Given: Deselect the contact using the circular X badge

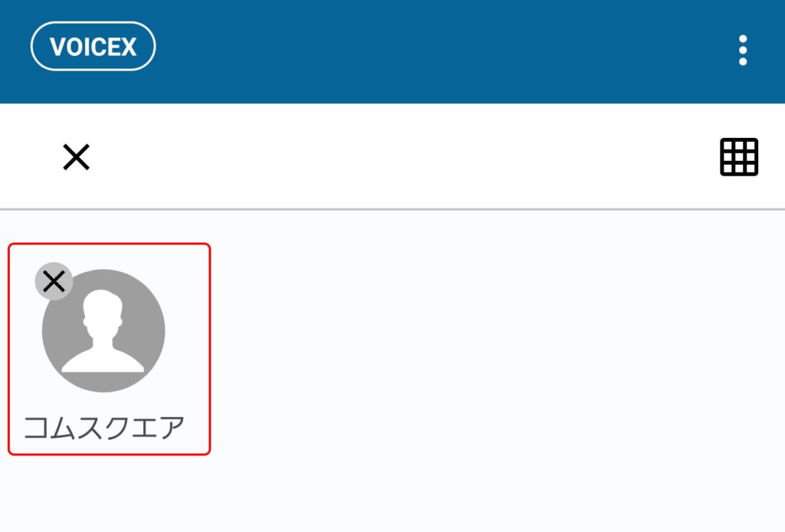Looking at the screenshot, I should click(x=54, y=281).
